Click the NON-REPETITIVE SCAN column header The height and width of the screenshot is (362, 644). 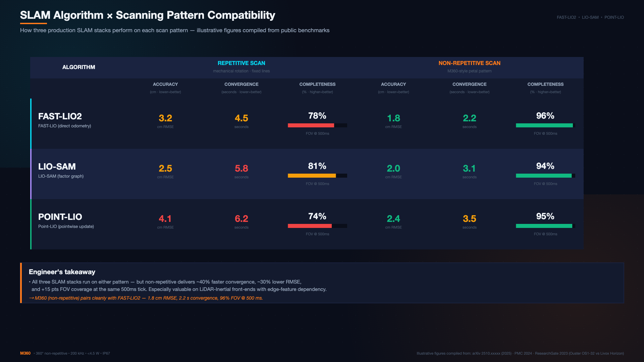click(469, 63)
